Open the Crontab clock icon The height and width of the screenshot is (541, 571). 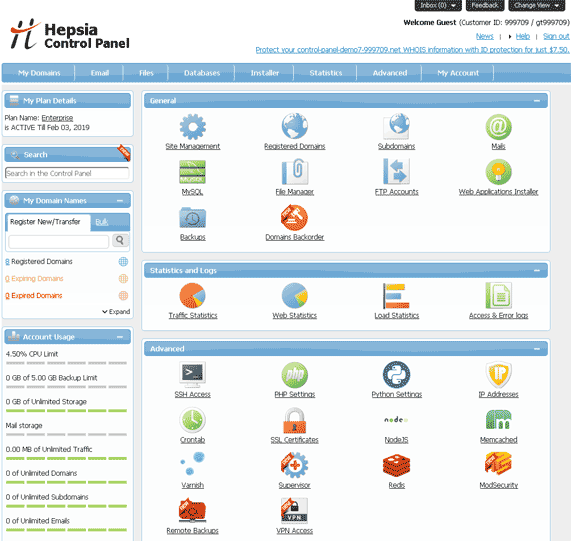pos(193,420)
